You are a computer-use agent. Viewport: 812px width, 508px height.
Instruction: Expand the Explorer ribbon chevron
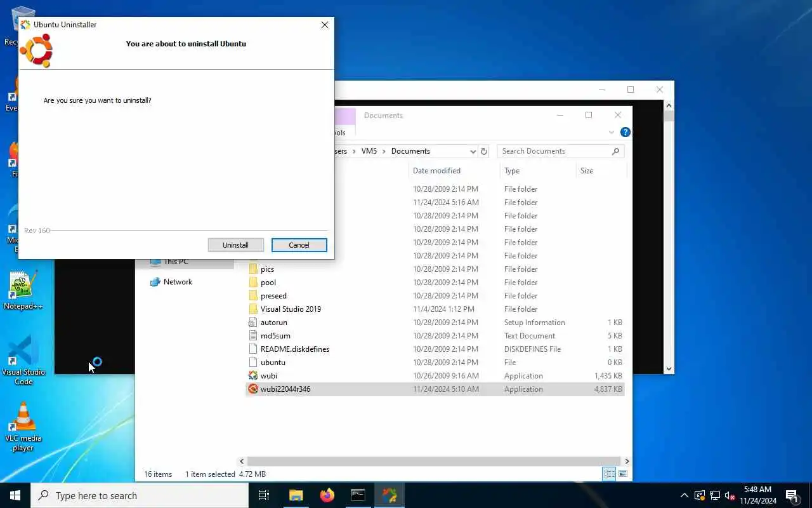[x=612, y=133]
